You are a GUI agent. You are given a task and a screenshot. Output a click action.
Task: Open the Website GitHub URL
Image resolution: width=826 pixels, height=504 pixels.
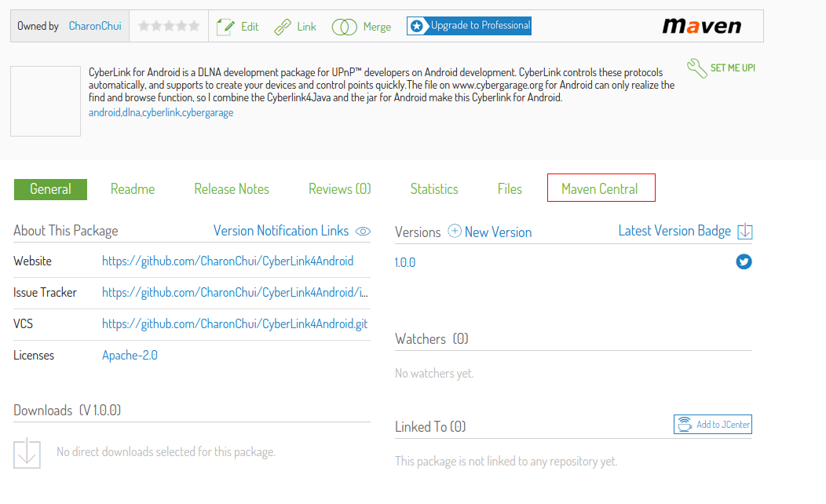228,261
